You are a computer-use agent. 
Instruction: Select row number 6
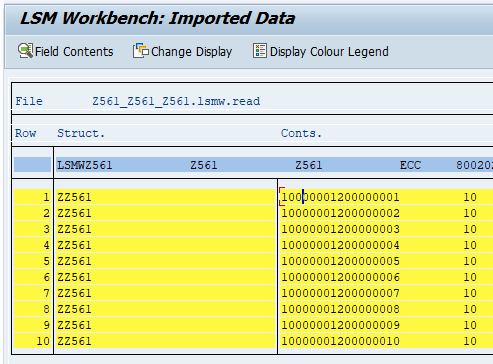[x=46, y=277]
